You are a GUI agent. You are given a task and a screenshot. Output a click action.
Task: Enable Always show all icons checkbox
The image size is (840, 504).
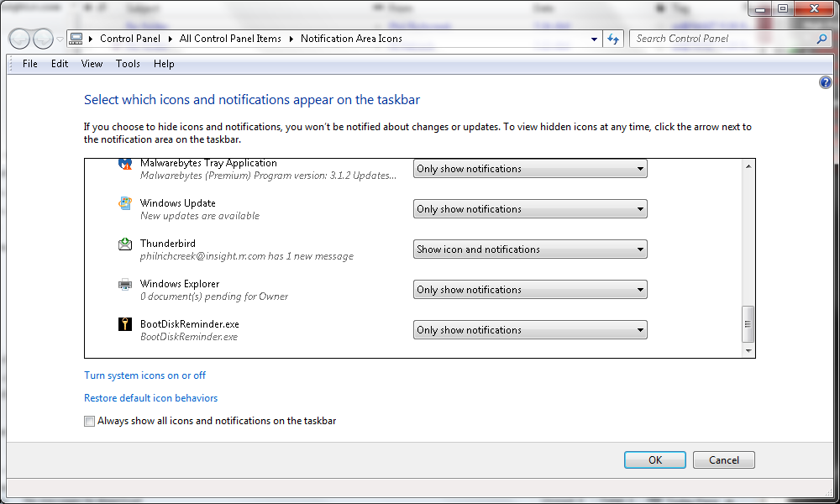[90, 422]
